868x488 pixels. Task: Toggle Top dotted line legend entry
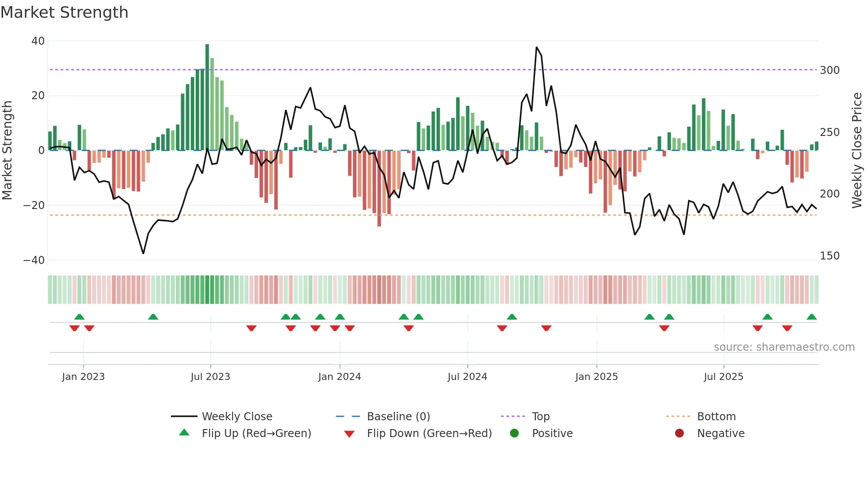[x=540, y=417]
